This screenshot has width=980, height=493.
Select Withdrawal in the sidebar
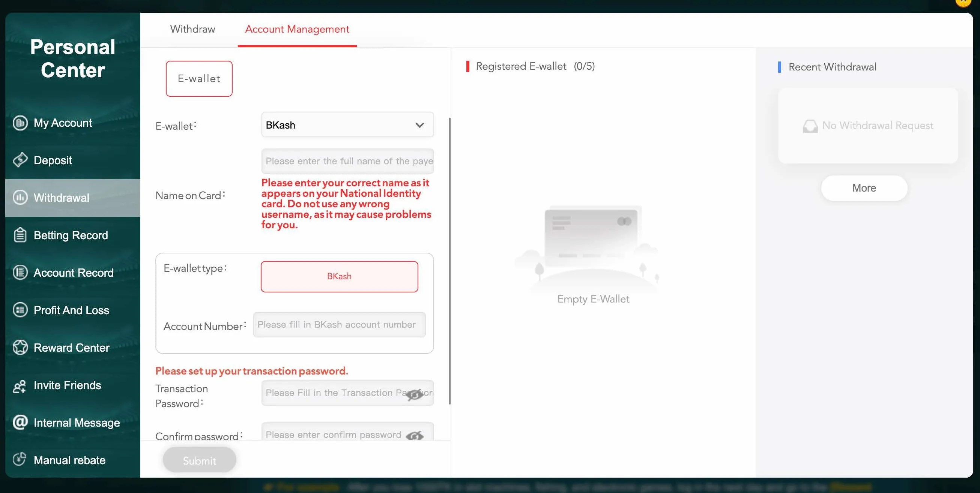(73, 198)
